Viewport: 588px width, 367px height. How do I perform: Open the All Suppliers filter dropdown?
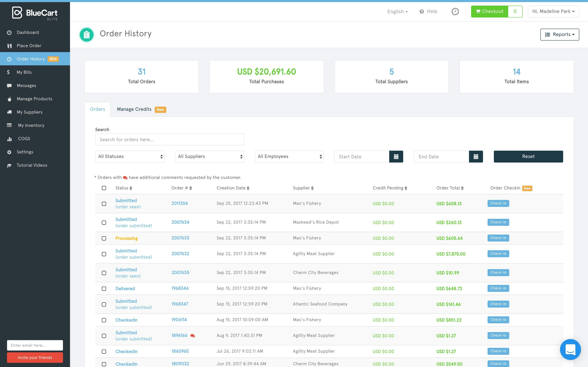[x=209, y=157]
